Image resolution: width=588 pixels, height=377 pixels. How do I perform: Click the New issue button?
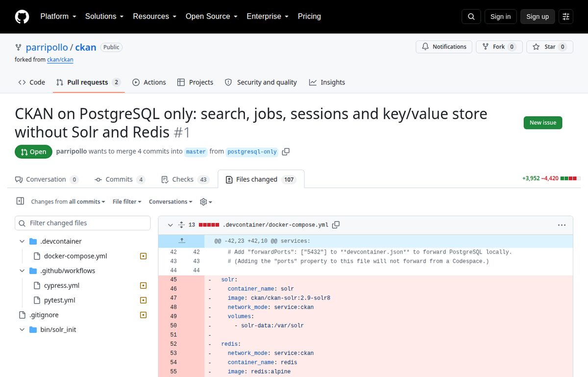[x=542, y=123]
